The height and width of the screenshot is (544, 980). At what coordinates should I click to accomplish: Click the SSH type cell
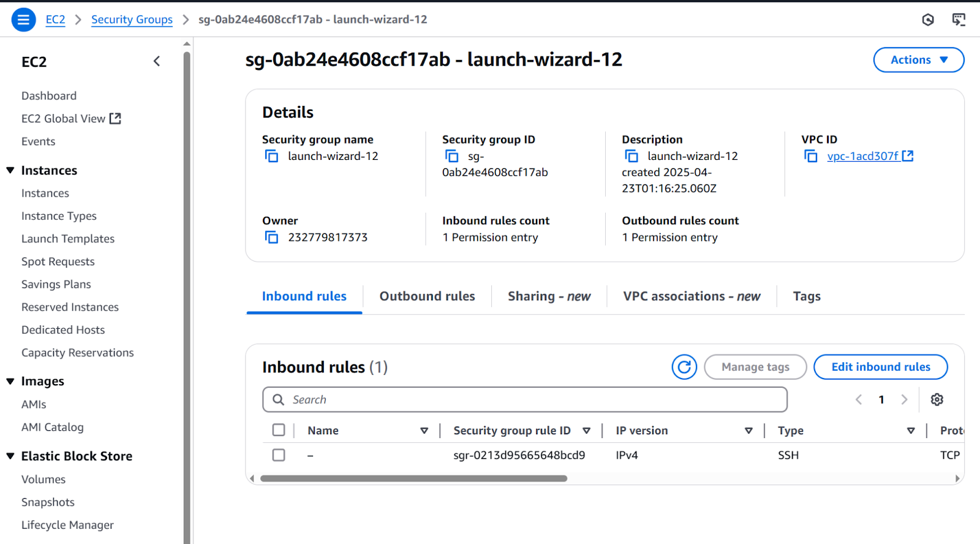788,455
